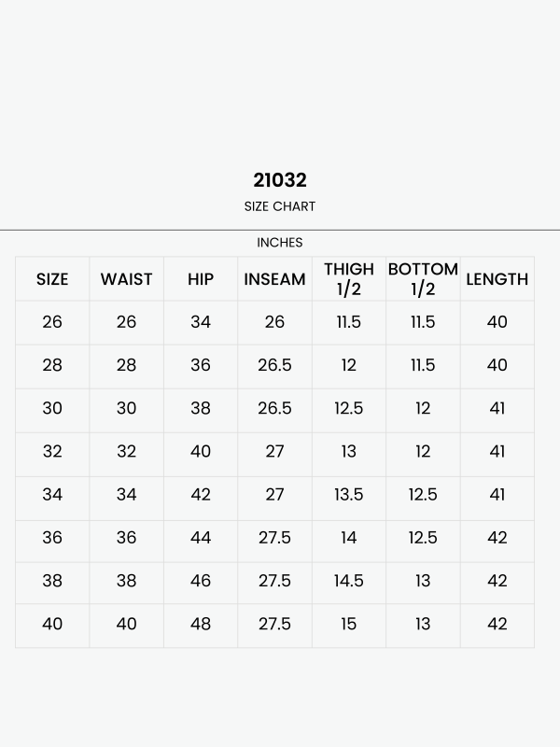This screenshot has height=747, width=560.
Task: Select the HIP column header
Action: tap(201, 279)
